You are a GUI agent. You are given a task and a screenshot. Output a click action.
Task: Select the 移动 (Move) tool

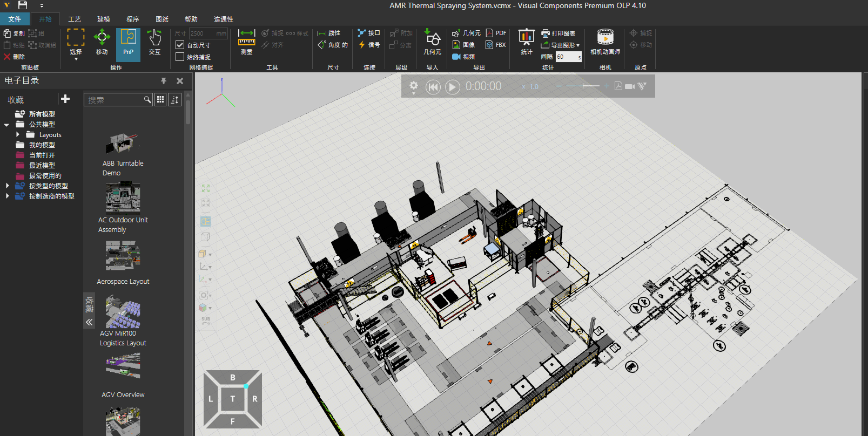(x=102, y=43)
